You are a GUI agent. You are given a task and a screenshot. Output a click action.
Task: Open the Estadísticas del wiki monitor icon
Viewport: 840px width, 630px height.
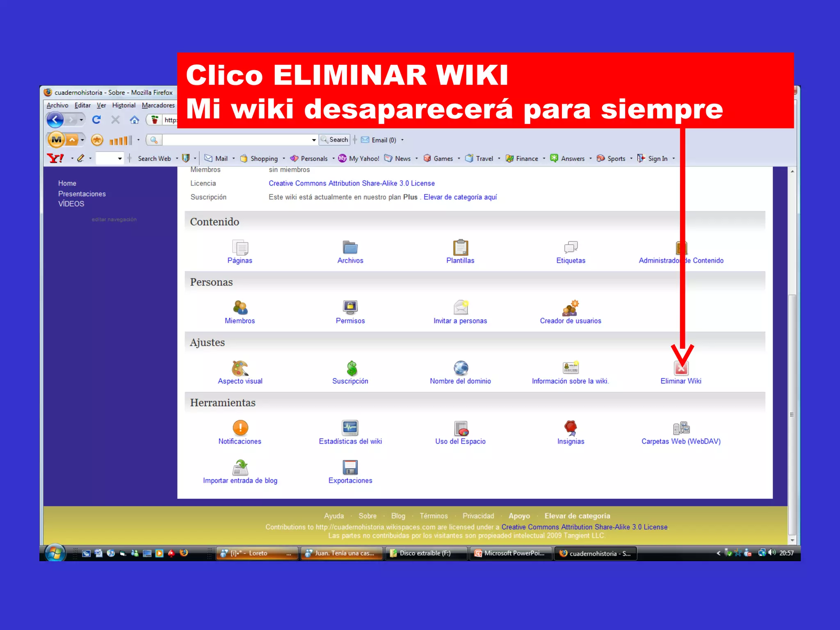pyautogui.click(x=350, y=428)
